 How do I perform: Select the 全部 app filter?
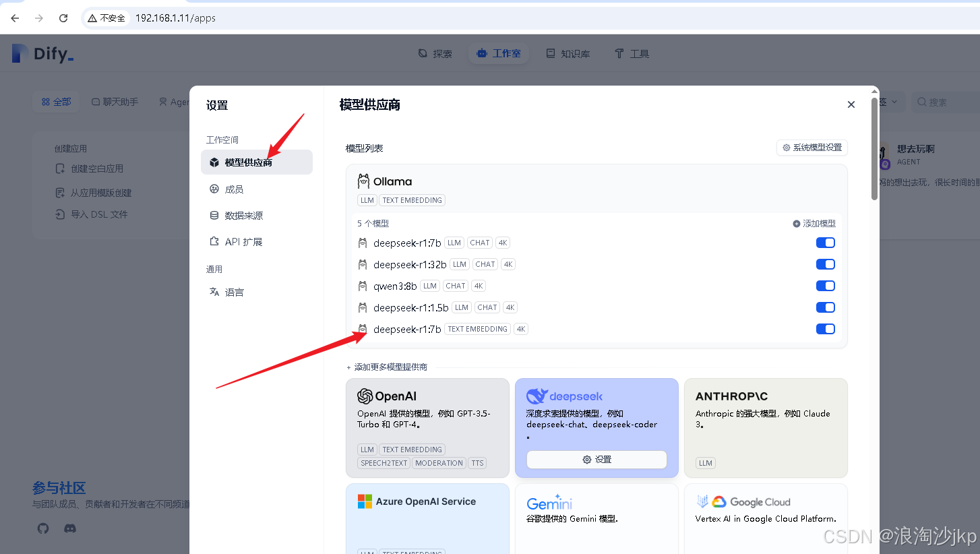point(56,102)
